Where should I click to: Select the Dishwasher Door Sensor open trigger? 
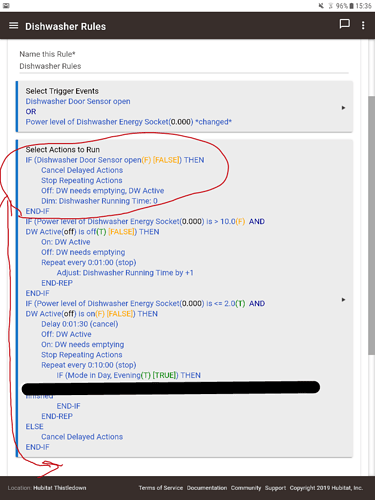(x=78, y=101)
